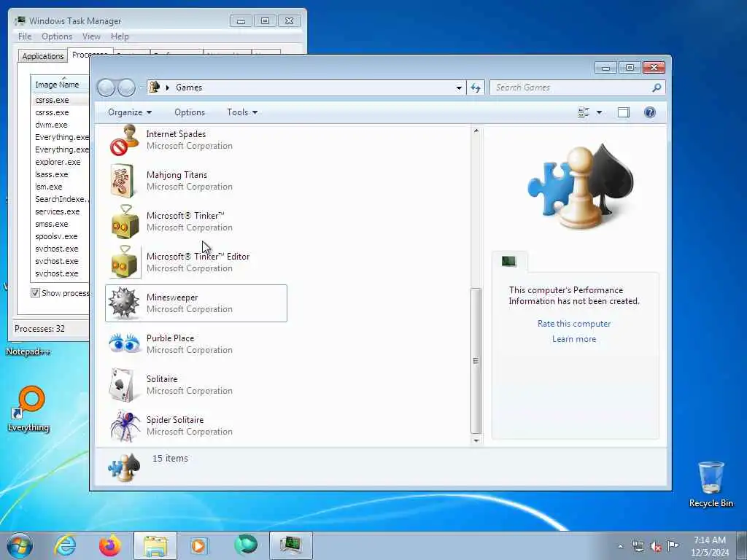Viewport: 747px width, 560px height.
Task: Click the Options toolbar button
Action: point(190,112)
